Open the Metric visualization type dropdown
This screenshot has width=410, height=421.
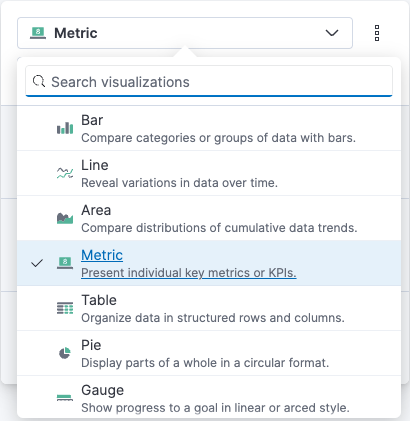coord(185,33)
